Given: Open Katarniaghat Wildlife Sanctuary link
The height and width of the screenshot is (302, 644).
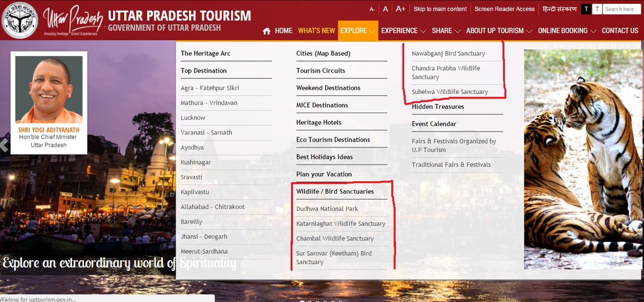Looking at the screenshot, I should point(341,224).
